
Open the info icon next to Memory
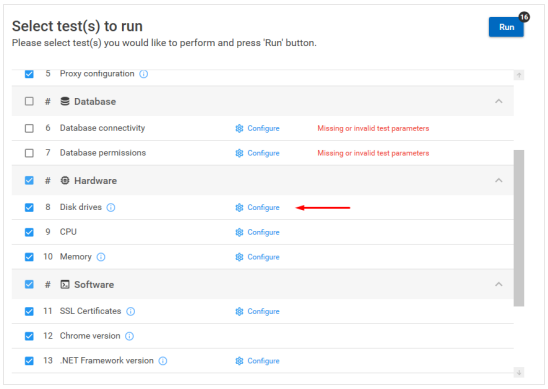coord(101,257)
